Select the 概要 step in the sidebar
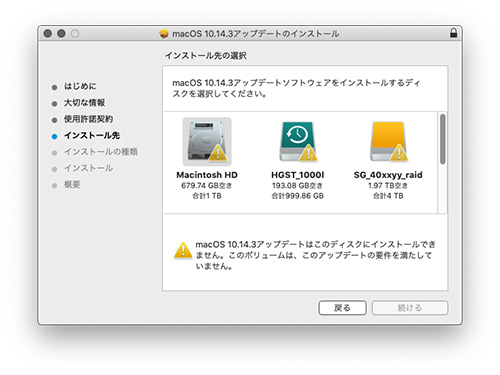The width and height of the screenshot is (500, 375). coord(72,185)
